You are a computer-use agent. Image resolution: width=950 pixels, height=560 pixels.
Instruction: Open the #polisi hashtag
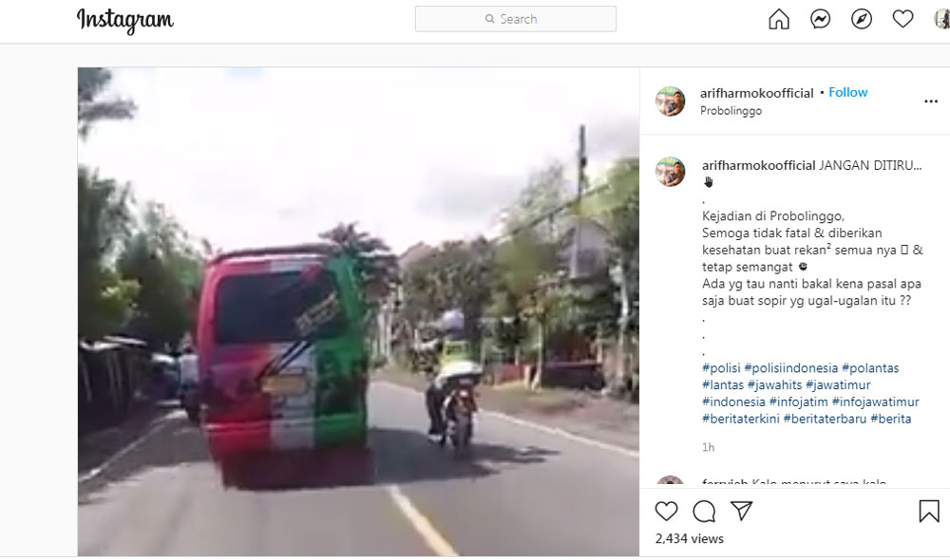pyautogui.click(x=721, y=368)
